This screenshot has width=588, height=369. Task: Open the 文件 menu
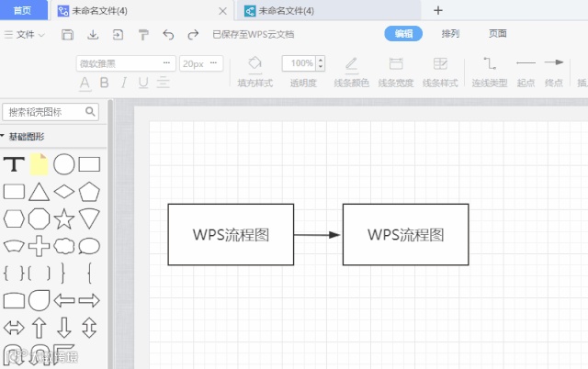(25, 35)
